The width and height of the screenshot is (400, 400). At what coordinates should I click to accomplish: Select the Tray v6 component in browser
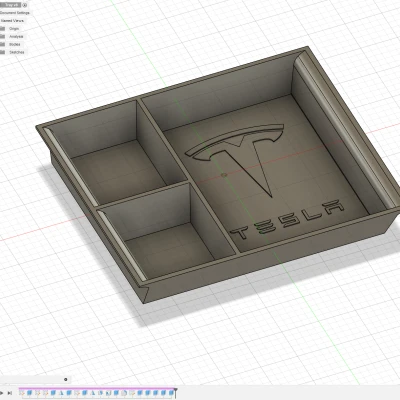click(11, 5)
